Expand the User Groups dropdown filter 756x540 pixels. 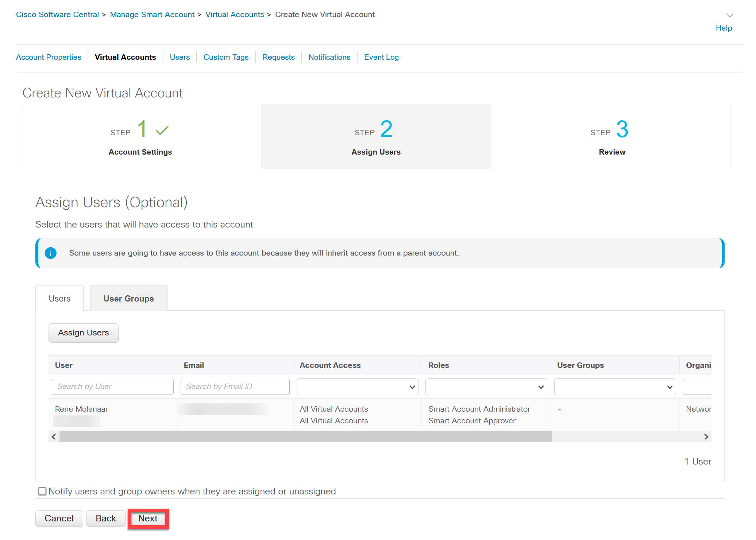click(614, 386)
